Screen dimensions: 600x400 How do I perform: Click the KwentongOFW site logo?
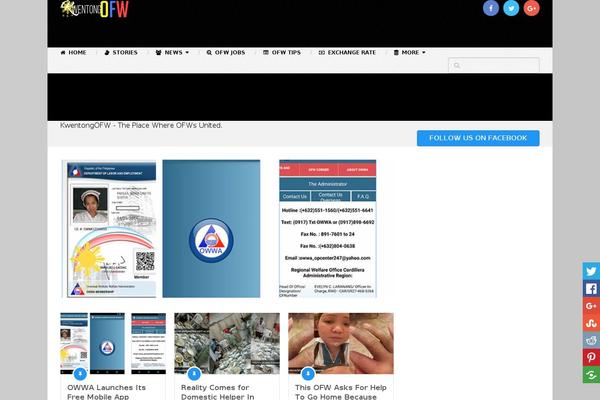(x=95, y=9)
